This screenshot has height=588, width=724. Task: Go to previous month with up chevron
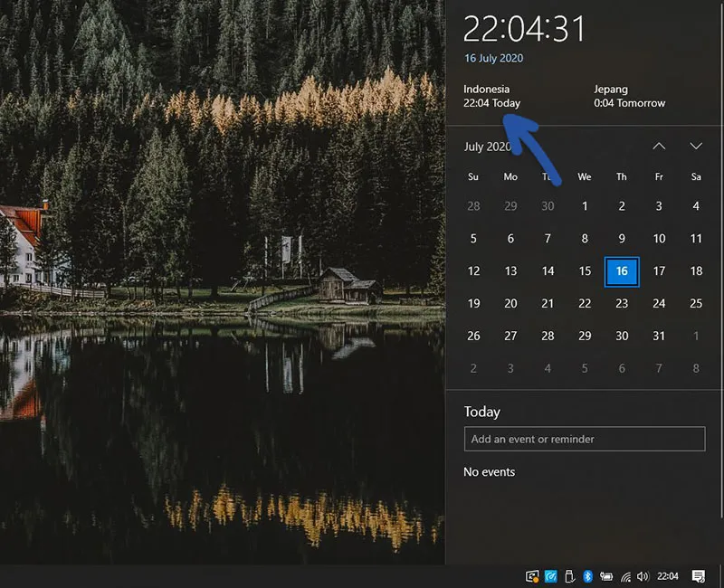pyautogui.click(x=659, y=147)
